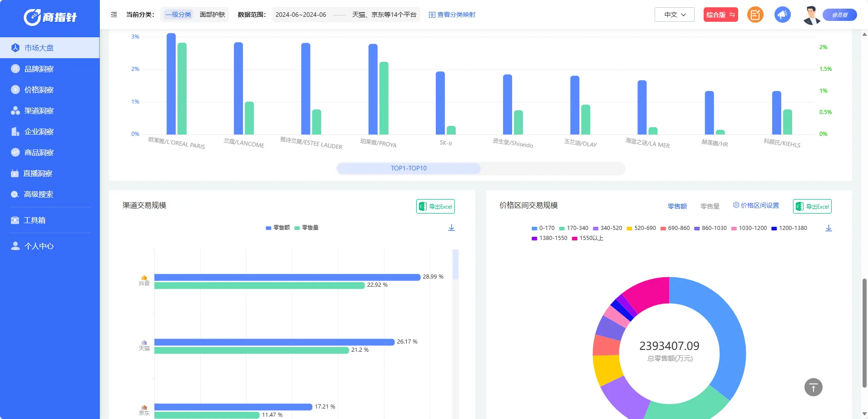The image size is (868, 419).
Task: Click the 个人中心 person icon
Action: (15, 246)
